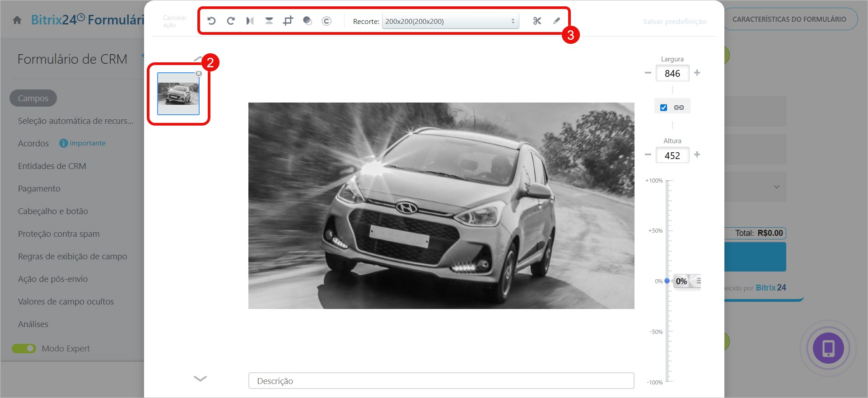The image size is (868, 398).
Task: Open Cabeçalho e botão menu item
Action: (53, 211)
